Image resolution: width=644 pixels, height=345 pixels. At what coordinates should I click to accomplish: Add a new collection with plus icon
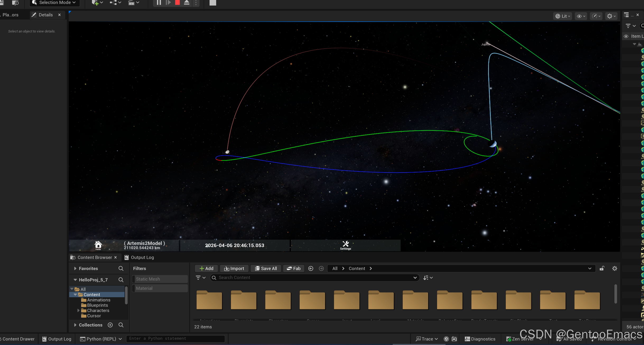(110, 325)
